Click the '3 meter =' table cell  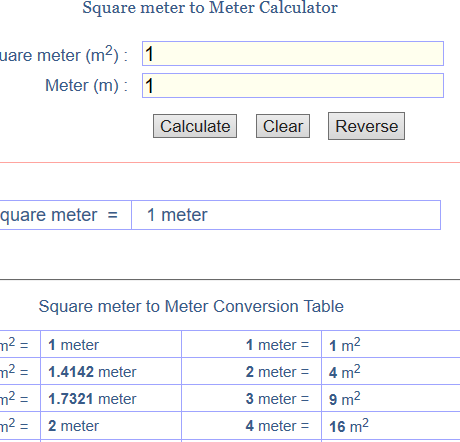[252, 398]
